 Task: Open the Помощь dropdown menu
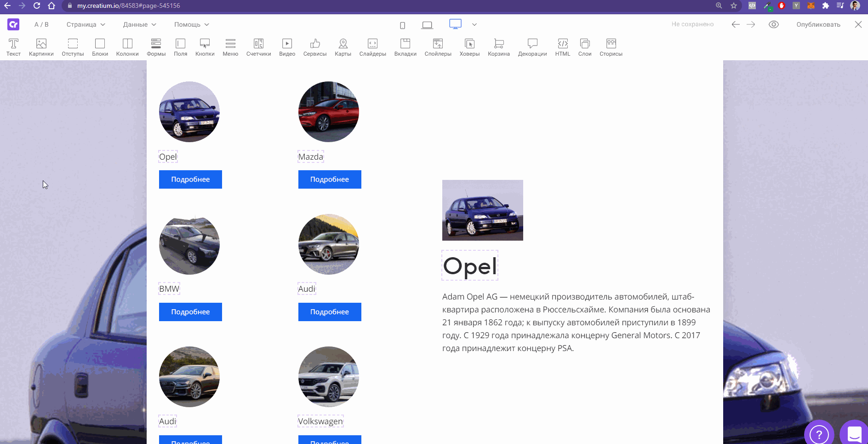point(192,24)
